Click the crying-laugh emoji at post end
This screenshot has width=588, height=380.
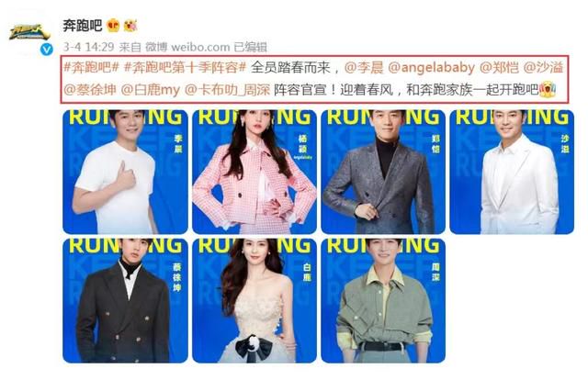pos(548,90)
